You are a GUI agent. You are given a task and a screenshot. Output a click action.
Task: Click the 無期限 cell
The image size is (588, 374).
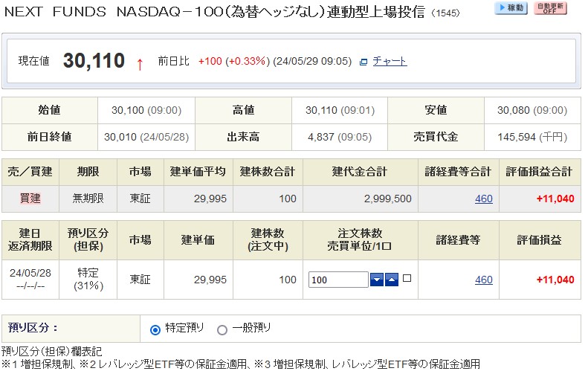[x=88, y=199]
